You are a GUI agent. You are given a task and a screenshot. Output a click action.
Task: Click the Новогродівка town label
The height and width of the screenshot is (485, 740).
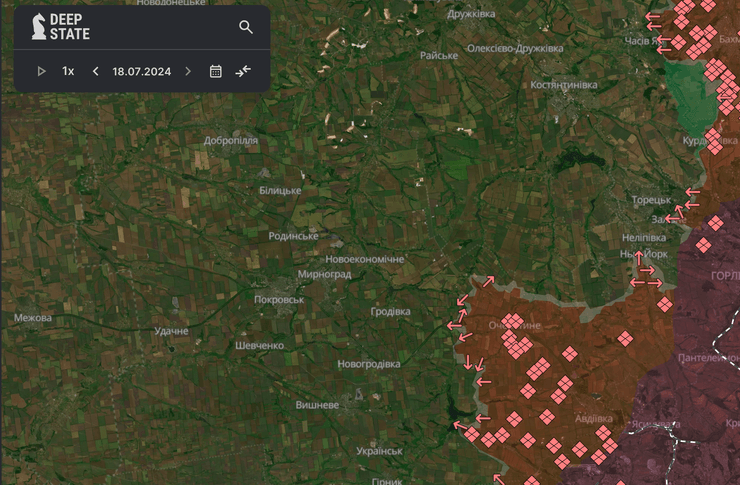368,364
